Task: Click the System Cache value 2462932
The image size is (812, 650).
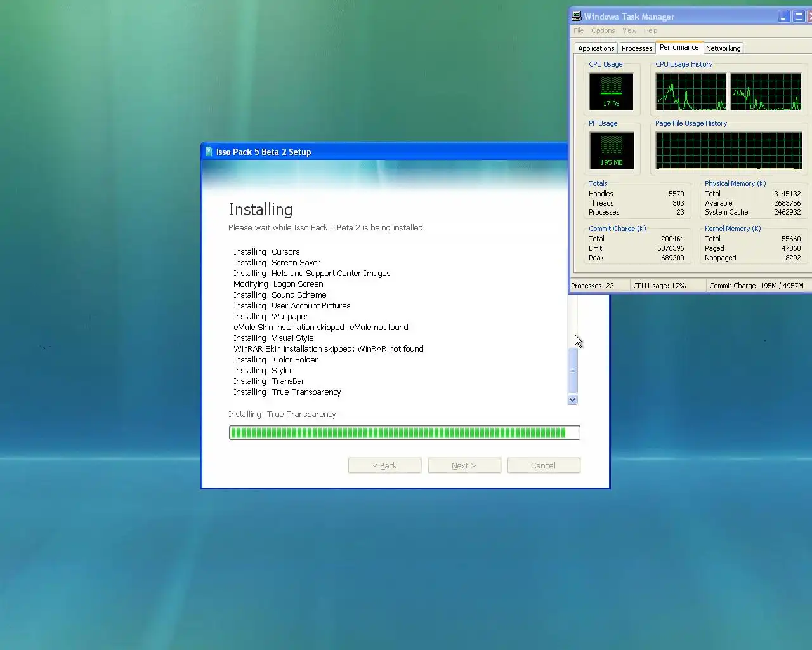Action: [787, 212]
